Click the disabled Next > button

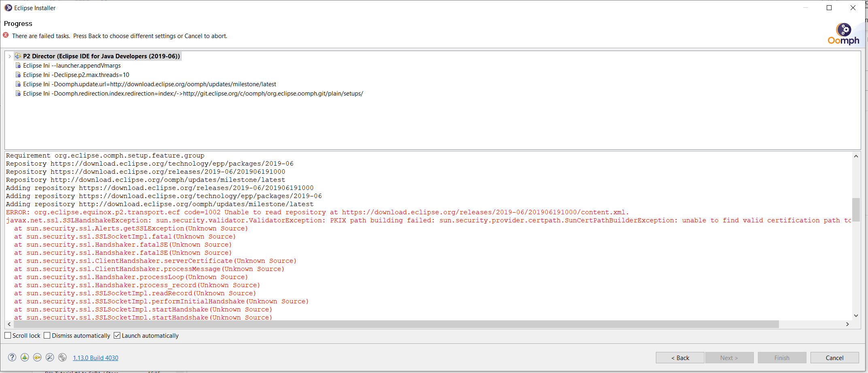click(x=729, y=358)
